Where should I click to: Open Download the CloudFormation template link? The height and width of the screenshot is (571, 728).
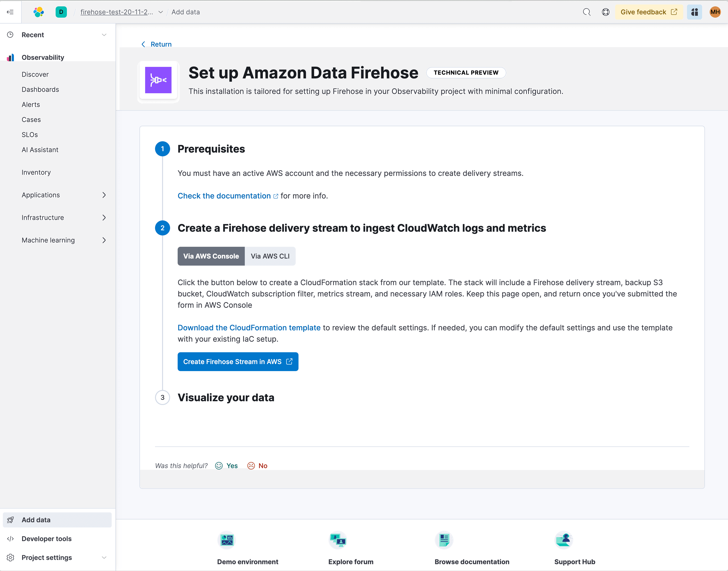click(249, 328)
